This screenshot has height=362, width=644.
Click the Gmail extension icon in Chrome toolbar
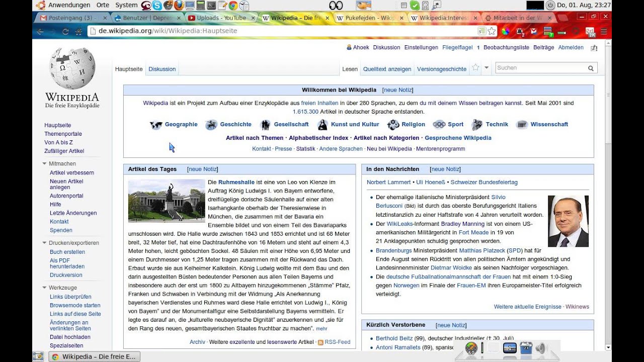point(534,31)
